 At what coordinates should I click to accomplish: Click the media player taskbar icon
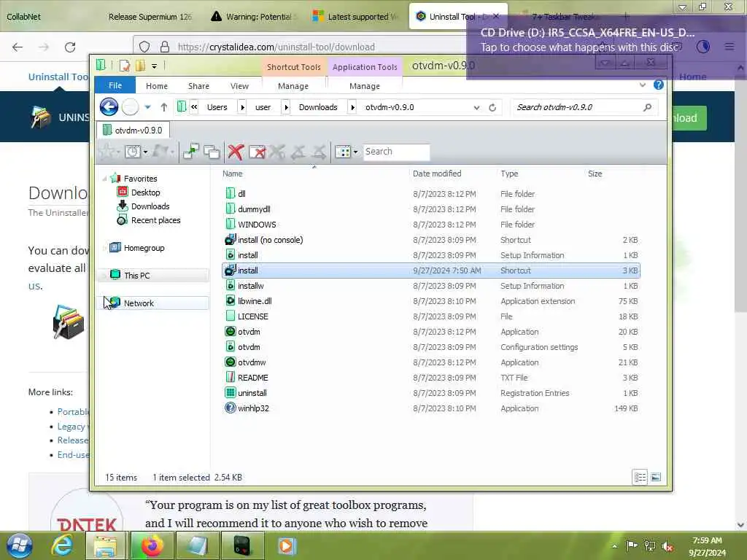287,545
